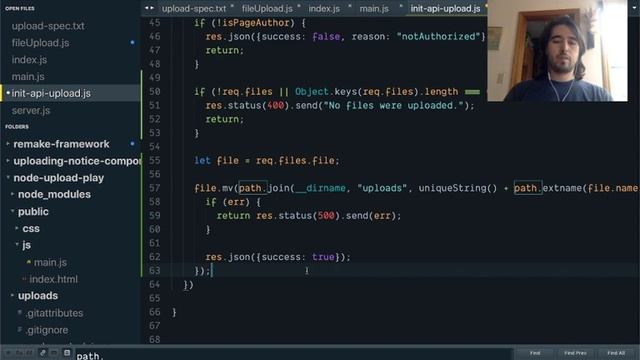This screenshot has width=640, height=360.
Task: Close the fileUpload.js tab via its marker
Action: pyautogui.click(x=299, y=6)
